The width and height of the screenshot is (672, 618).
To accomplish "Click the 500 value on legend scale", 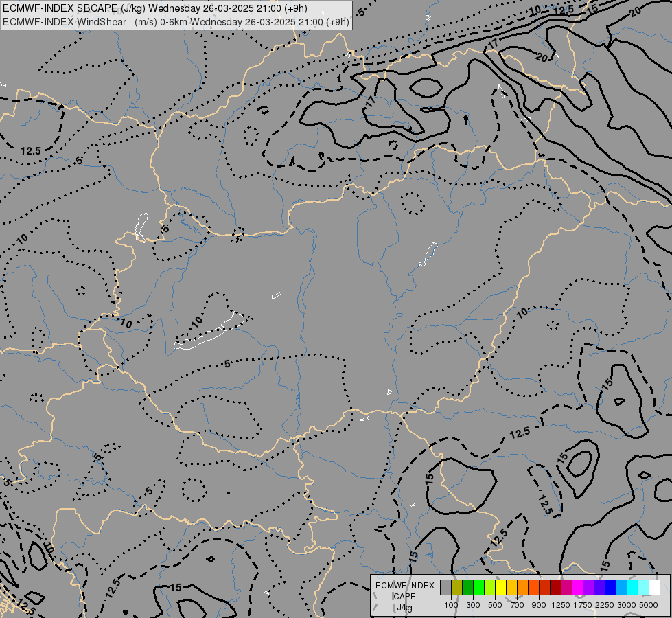I will (495, 605).
